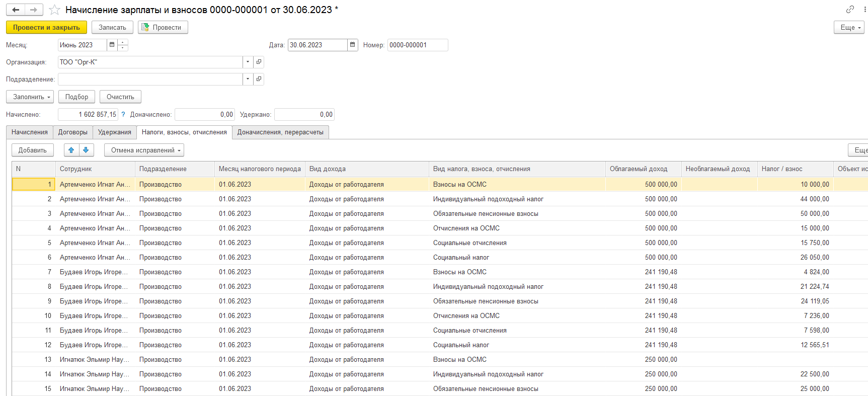This screenshot has width=868, height=396.
Task: Click the forward navigation arrow
Action: point(34,10)
